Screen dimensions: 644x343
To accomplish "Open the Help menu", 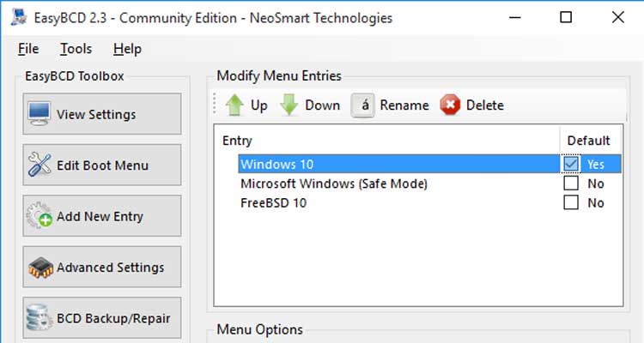I will pos(127,49).
